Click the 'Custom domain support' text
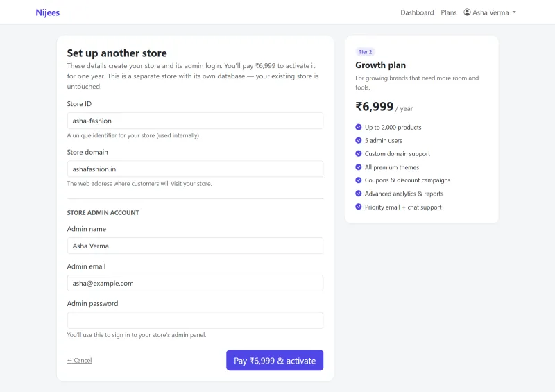Viewport: 555px width, 392px height. 398,154
